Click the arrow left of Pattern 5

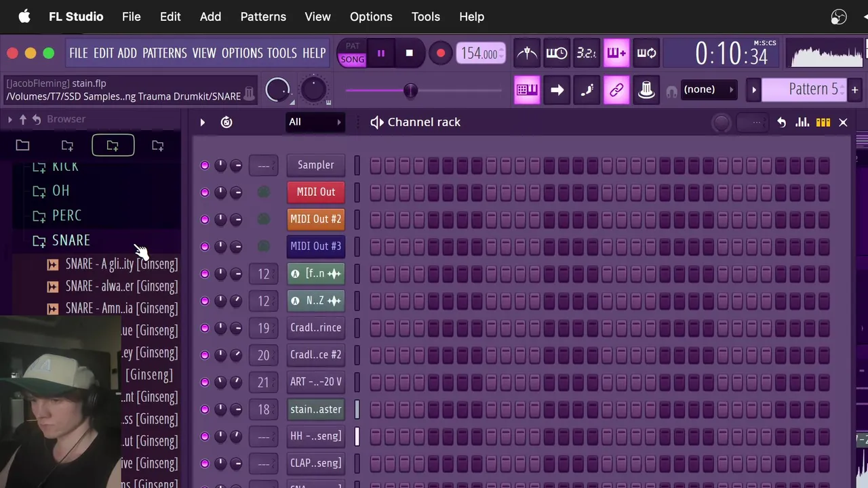pos(753,89)
